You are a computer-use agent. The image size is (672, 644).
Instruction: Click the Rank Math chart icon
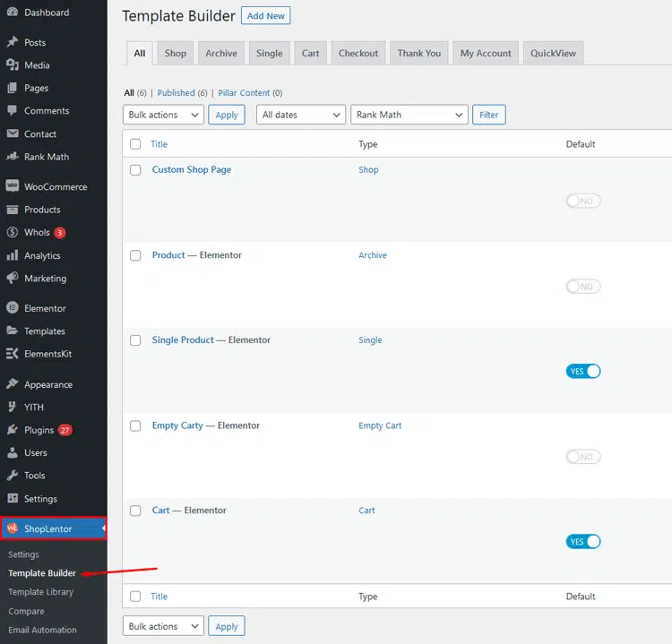[x=13, y=156]
